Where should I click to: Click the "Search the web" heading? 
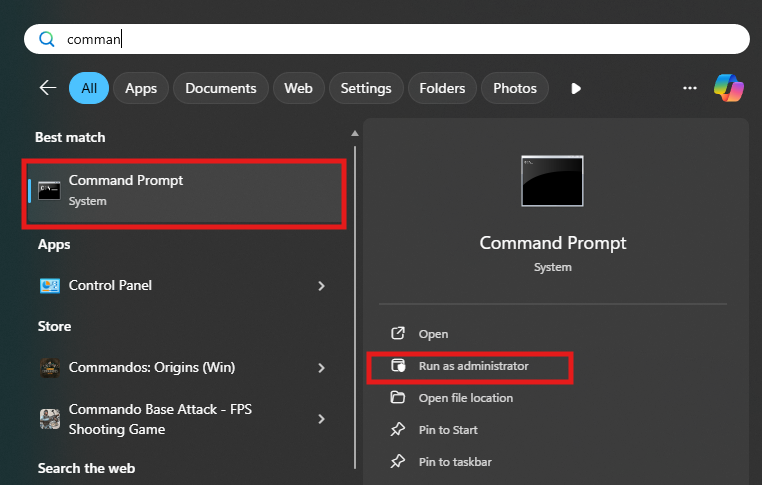(87, 468)
